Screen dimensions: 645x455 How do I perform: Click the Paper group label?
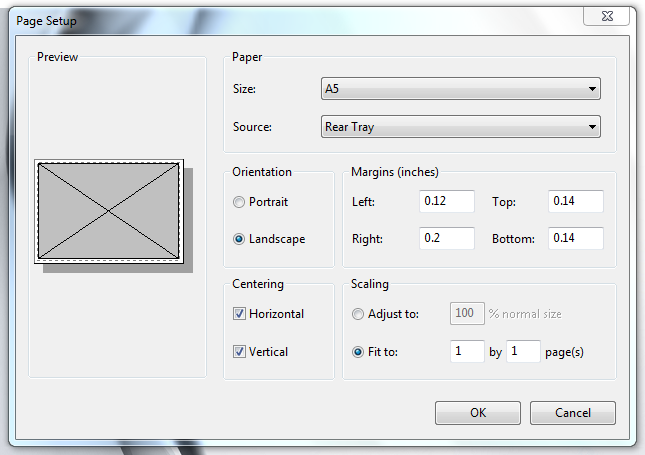(247, 57)
